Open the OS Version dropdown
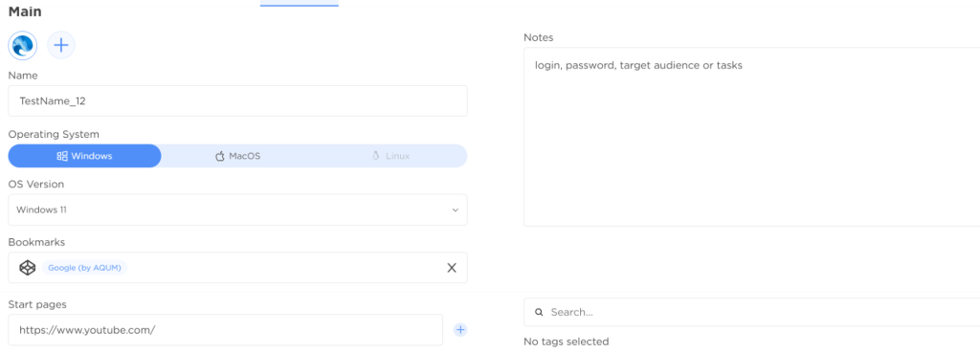980x353 pixels. 237,210
